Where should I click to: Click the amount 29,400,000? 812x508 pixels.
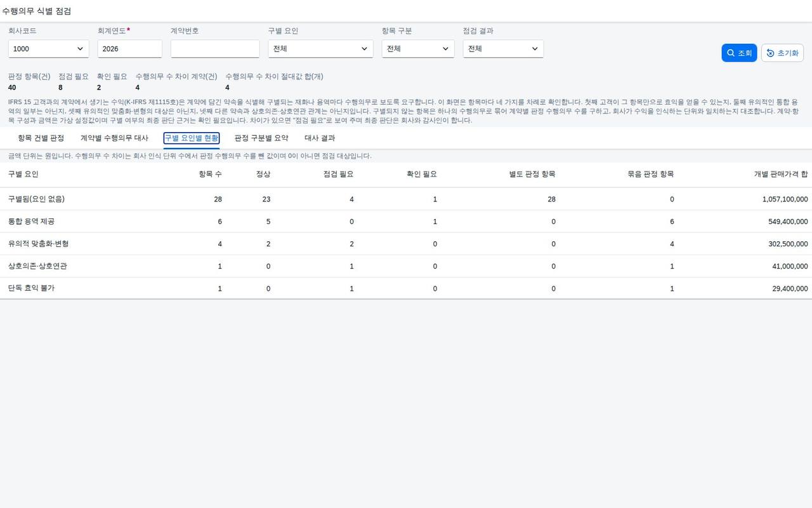(790, 288)
